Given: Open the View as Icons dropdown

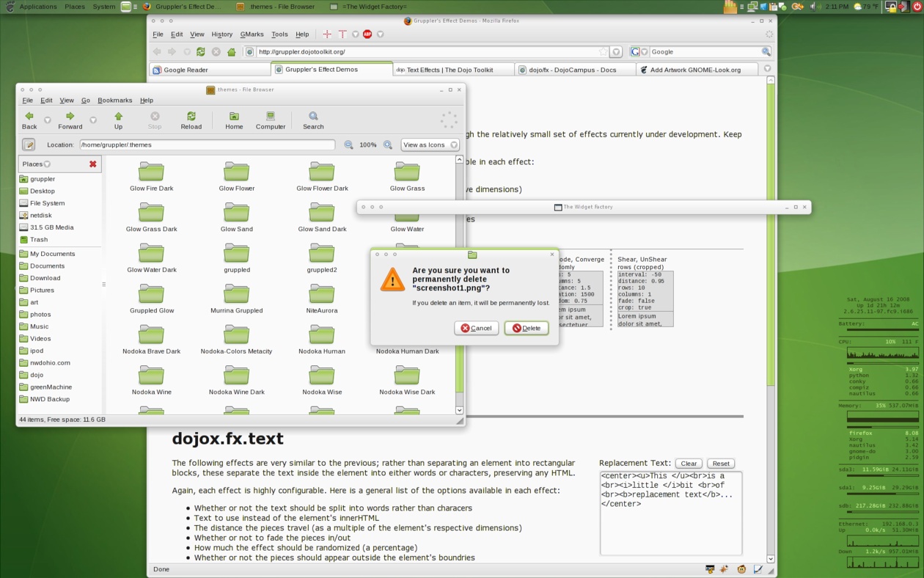Looking at the screenshot, I should [x=430, y=145].
